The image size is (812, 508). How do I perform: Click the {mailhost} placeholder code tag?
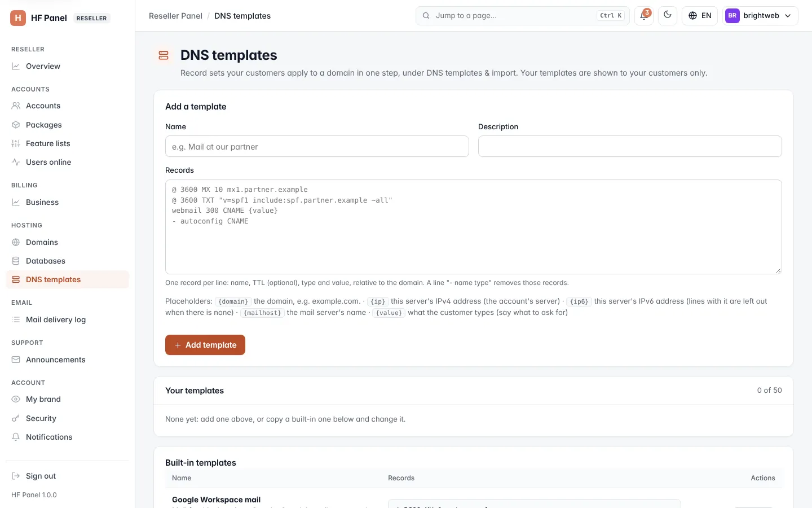[x=262, y=313]
